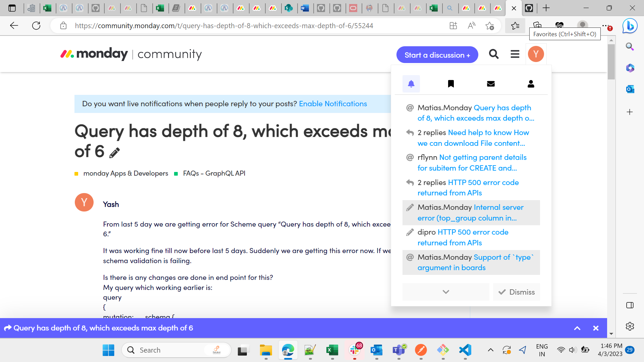Click the Yash username link
This screenshot has height=362, width=644.
[111, 204]
